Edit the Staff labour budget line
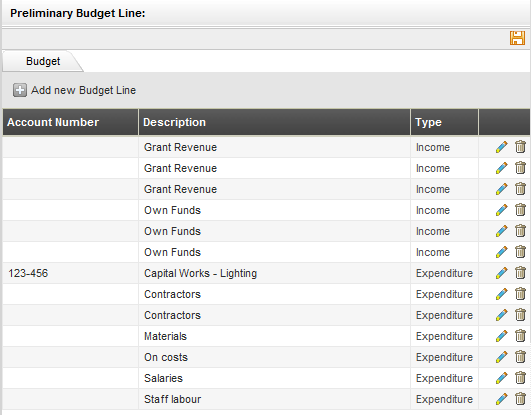The width and height of the screenshot is (531, 415). pyautogui.click(x=502, y=399)
